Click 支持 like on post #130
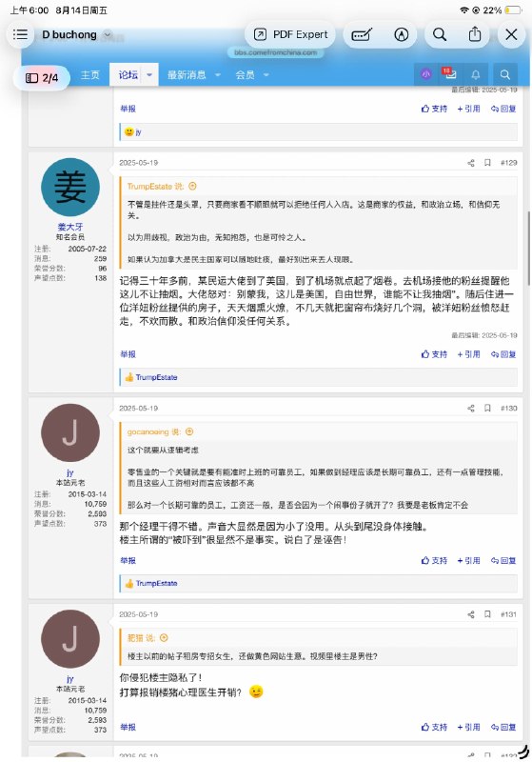The width and height of the screenshot is (532, 762). coord(434,560)
